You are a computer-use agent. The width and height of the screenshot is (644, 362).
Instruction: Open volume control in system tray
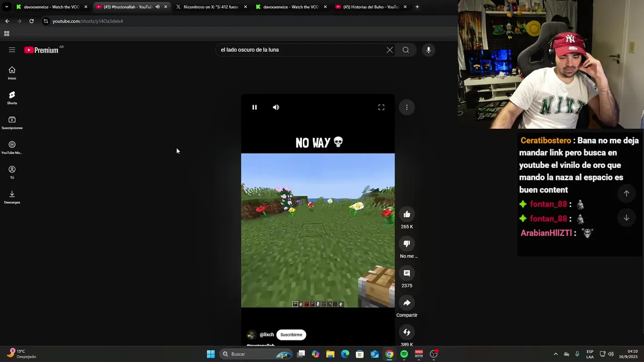tap(611, 354)
